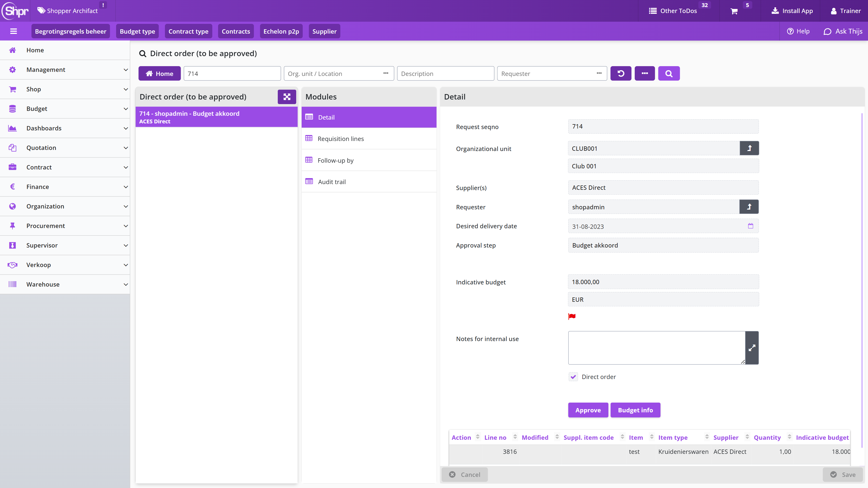
Task: Open the Audit trail module
Action: click(369, 182)
